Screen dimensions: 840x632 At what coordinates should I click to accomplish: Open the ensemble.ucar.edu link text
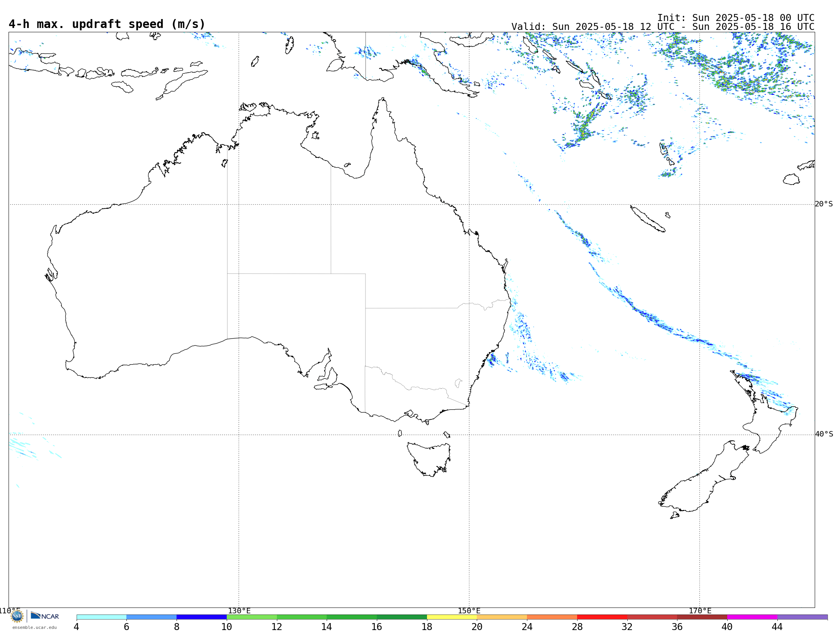[34, 627]
